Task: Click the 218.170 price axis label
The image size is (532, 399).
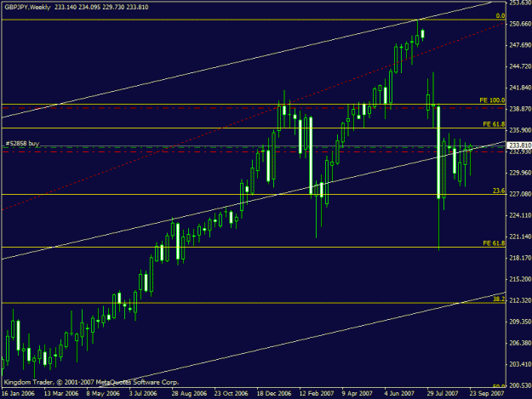Action: pyautogui.click(x=520, y=258)
